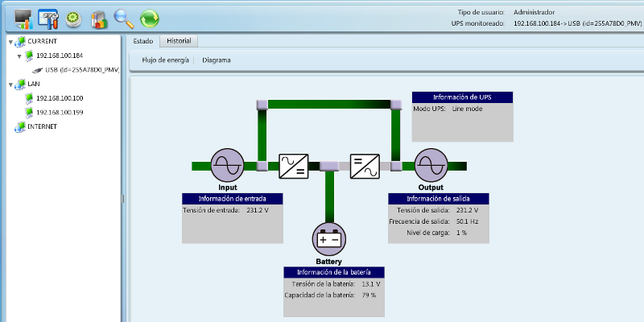Click the globe icon beside CURRENT
This screenshot has height=322, width=644.
[x=19, y=42]
